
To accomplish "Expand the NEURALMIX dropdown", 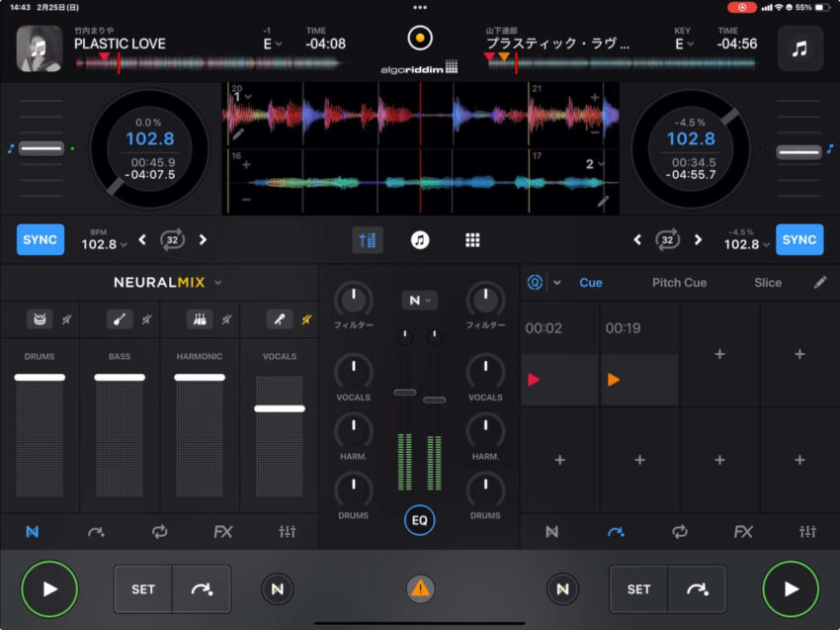I will 217,283.
